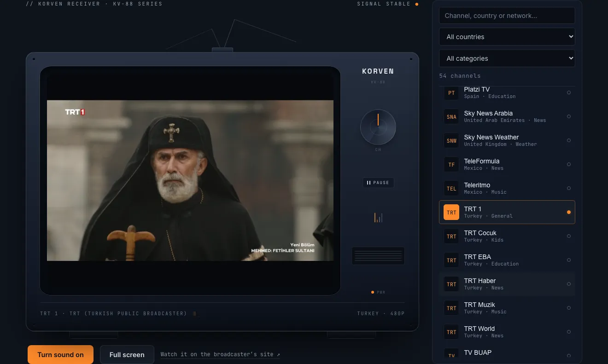Viewport: 608px width, 364px height.
Task: Open the All countries dropdown
Action: [x=507, y=37]
